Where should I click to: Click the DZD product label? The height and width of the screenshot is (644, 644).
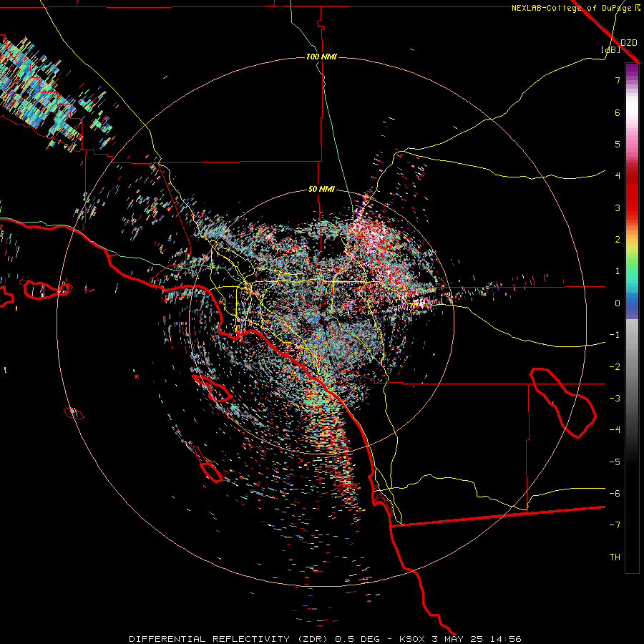click(x=629, y=43)
